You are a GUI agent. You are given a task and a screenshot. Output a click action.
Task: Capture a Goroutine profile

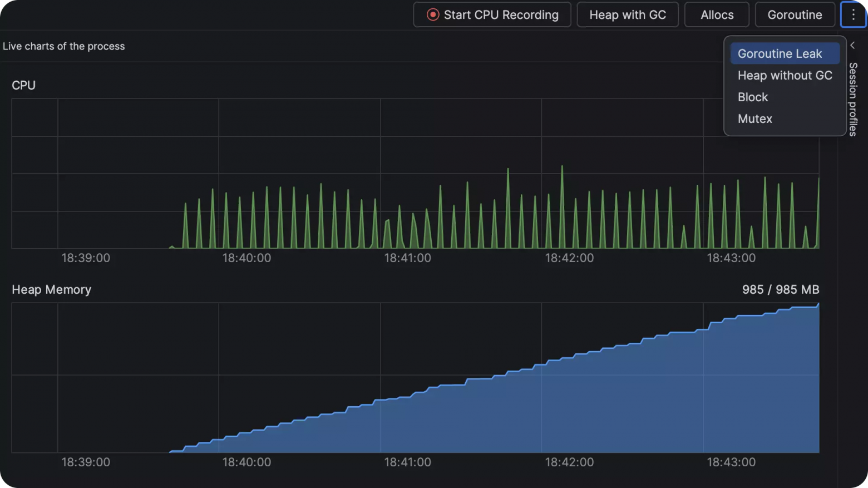(x=795, y=15)
